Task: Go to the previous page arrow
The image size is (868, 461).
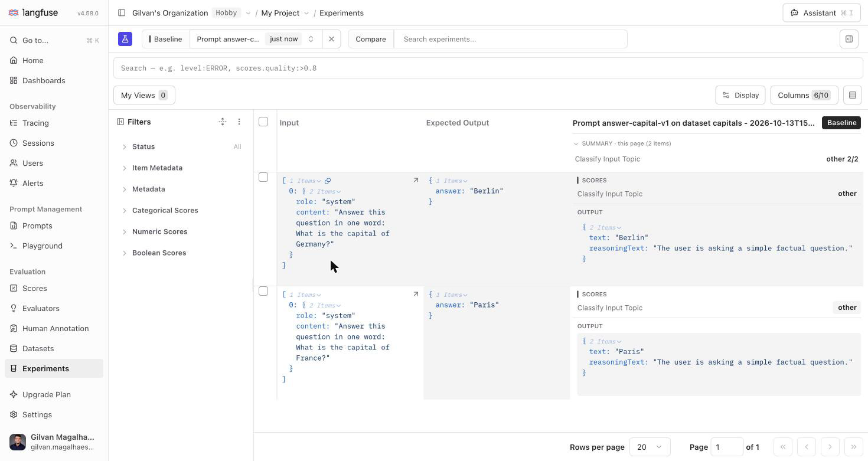Action: 806,447
